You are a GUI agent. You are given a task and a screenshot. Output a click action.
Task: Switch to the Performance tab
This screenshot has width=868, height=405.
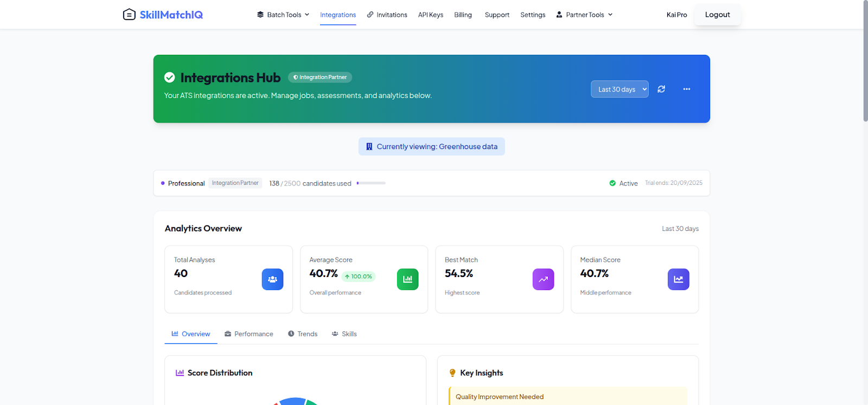pos(248,334)
